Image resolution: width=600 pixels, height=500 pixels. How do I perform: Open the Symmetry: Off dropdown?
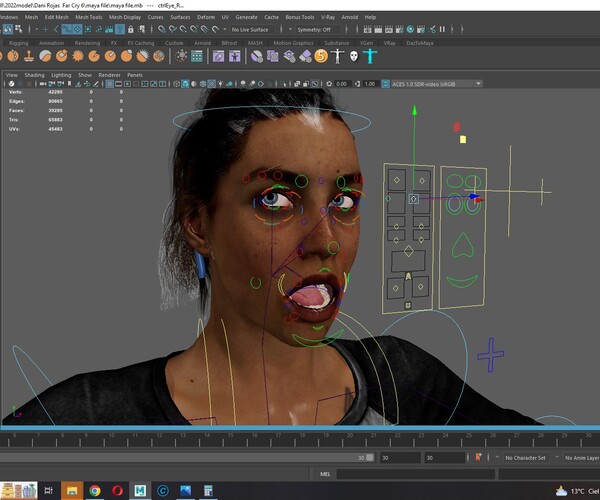pyautogui.click(x=318, y=29)
